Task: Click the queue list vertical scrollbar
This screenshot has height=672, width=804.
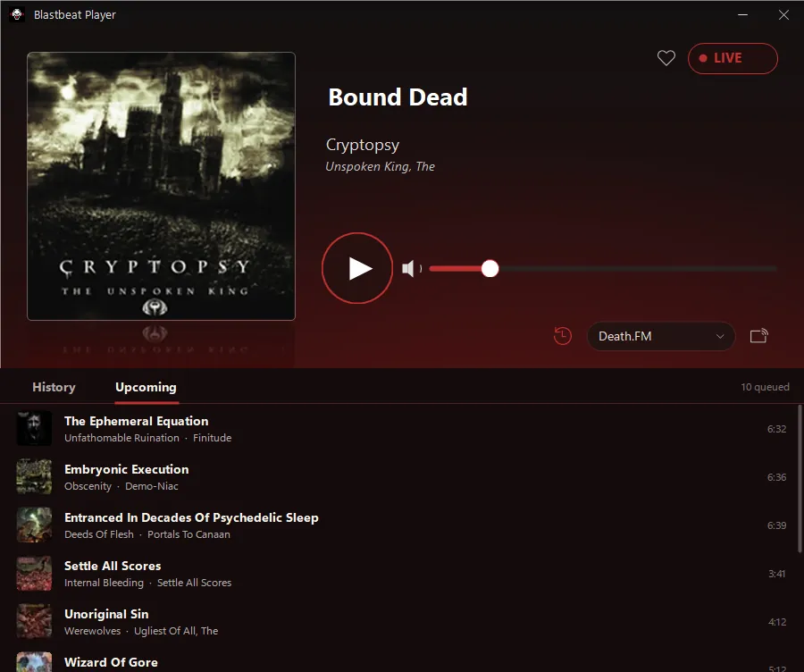Action: click(800, 479)
